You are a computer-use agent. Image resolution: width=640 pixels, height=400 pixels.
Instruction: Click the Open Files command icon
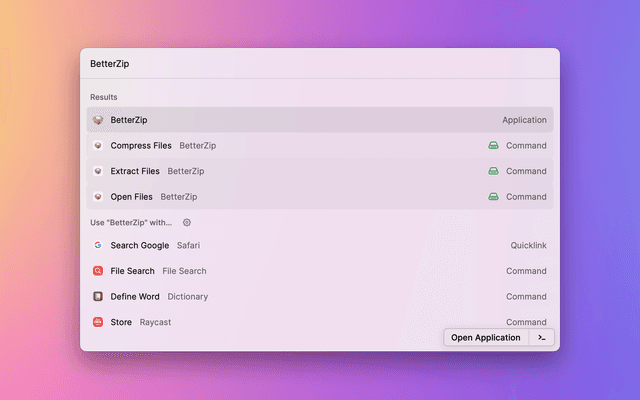98,197
